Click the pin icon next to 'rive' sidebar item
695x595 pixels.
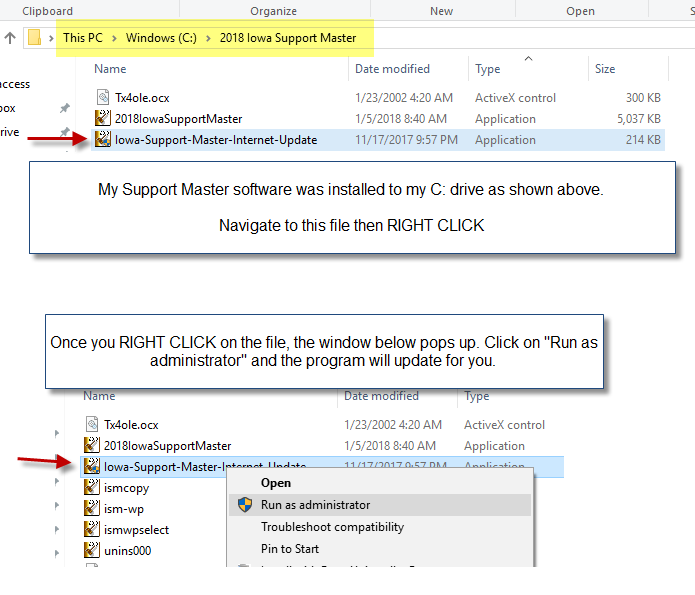(65, 132)
